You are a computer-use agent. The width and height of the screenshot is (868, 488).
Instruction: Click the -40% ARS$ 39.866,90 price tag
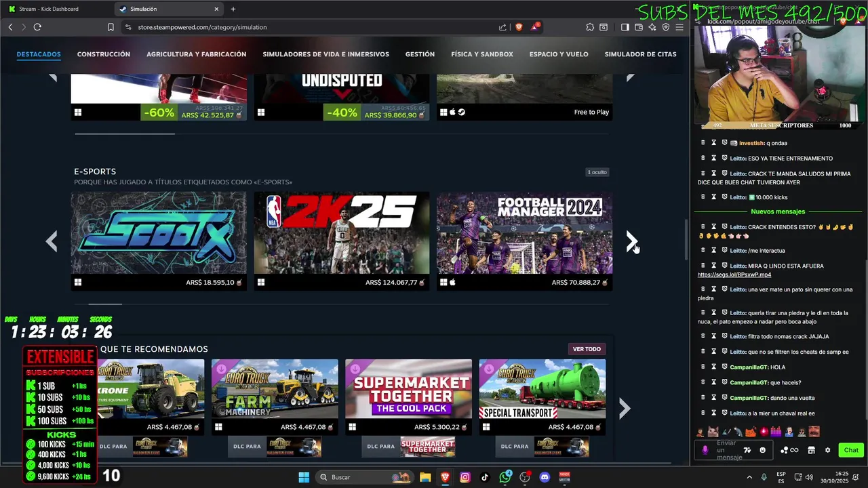click(376, 113)
